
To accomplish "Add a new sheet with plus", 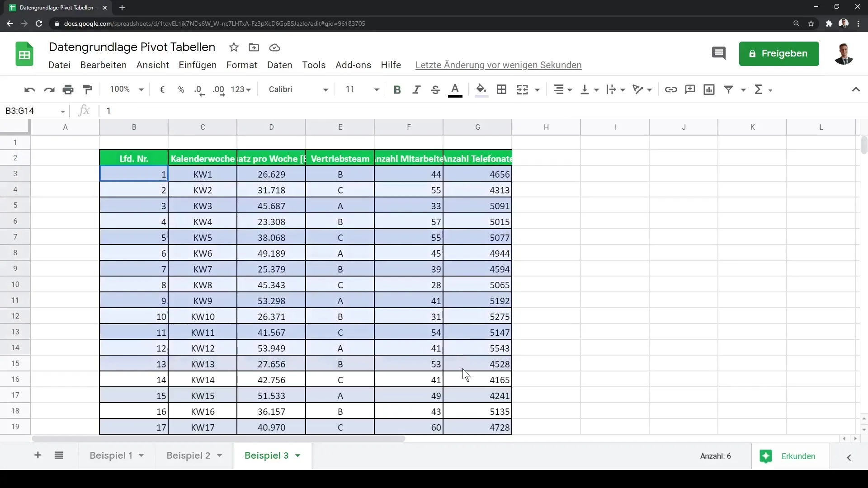I will (x=38, y=455).
